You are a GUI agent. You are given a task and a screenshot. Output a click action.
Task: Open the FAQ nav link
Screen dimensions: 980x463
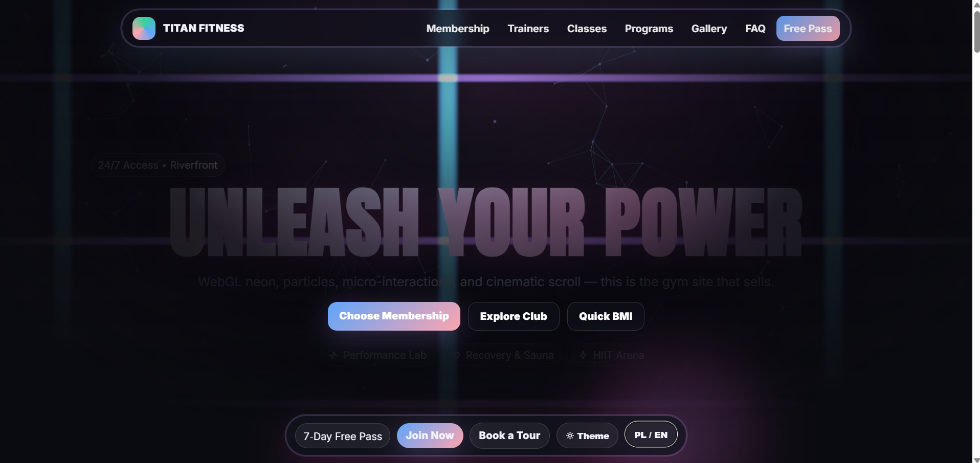(755, 29)
